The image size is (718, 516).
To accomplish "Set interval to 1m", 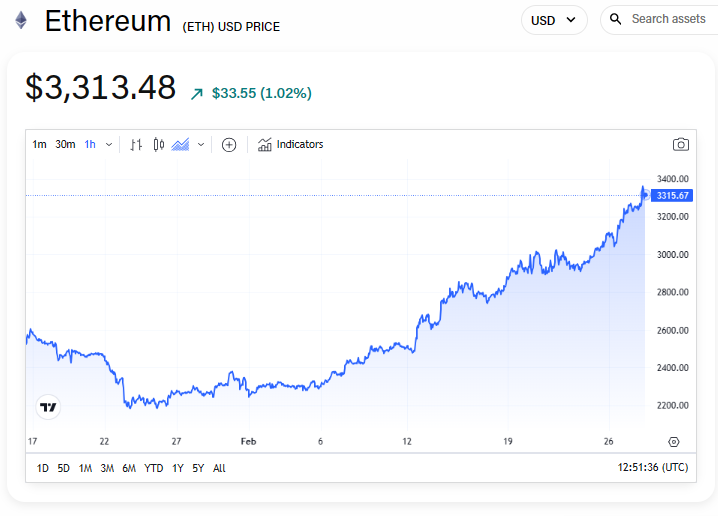I will pyautogui.click(x=39, y=145).
